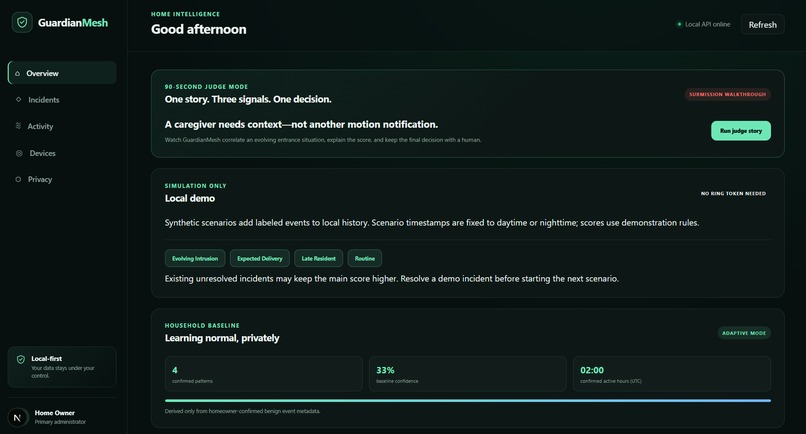Click the Good afternoon heading
Image resolution: width=806 pixels, height=434 pixels.
tap(198, 29)
